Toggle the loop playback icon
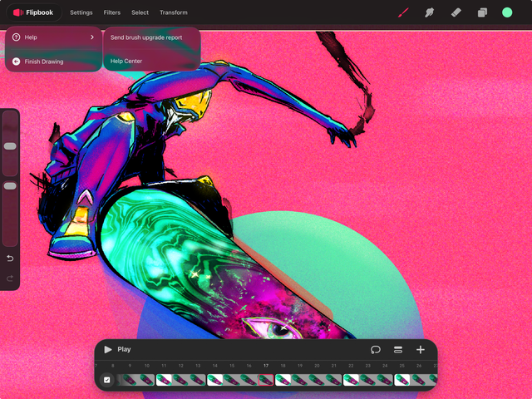This screenshot has height=399, width=532. [376, 349]
